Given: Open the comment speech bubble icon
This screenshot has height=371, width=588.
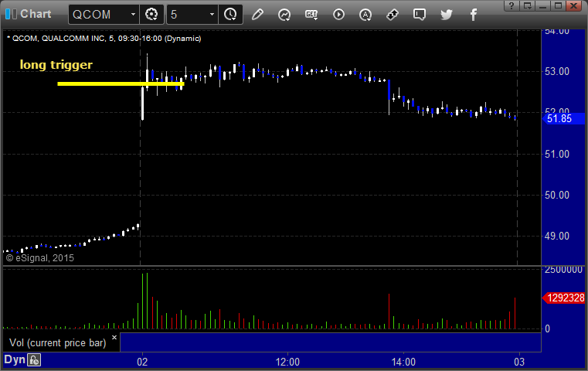Looking at the screenshot, I should (420, 15).
